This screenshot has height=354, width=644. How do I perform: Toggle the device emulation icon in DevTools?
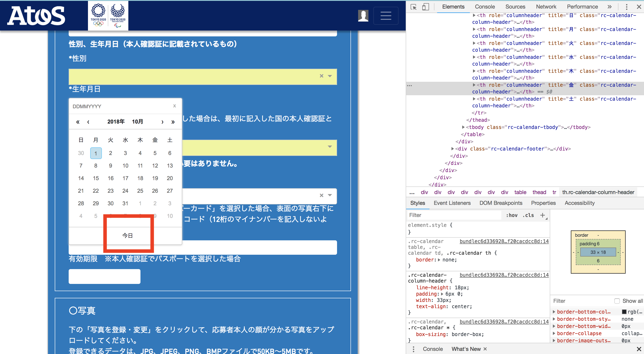[425, 7]
